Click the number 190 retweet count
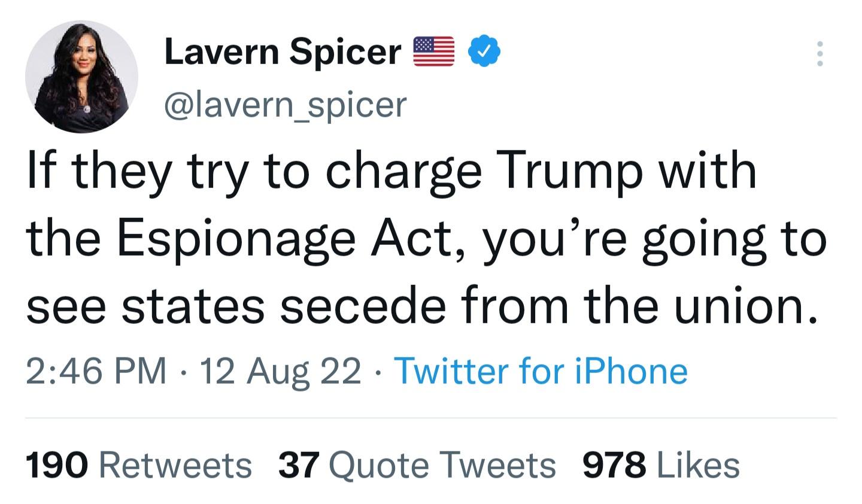The width and height of the screenshot is (862, 504). coord(57,465)
